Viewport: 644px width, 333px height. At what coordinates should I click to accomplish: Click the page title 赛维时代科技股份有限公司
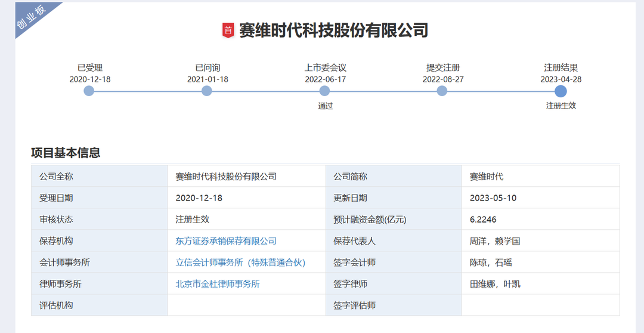pyautogui.click(x=334, y=31)
